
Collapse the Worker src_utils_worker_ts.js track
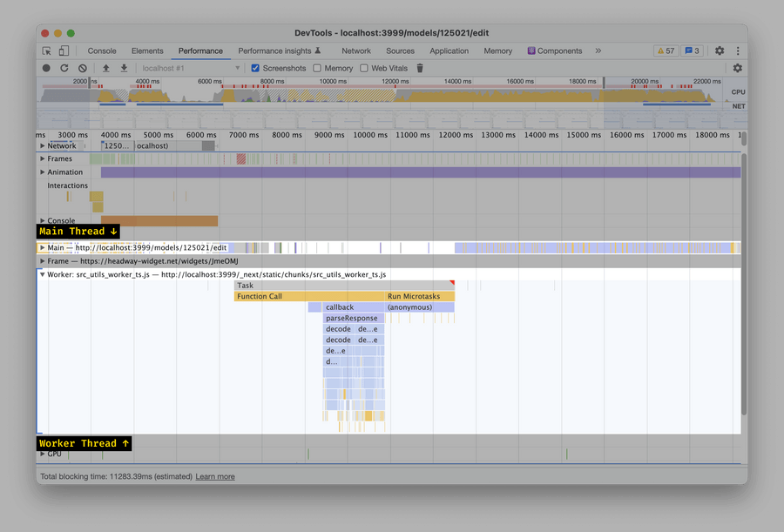(42, 274)
